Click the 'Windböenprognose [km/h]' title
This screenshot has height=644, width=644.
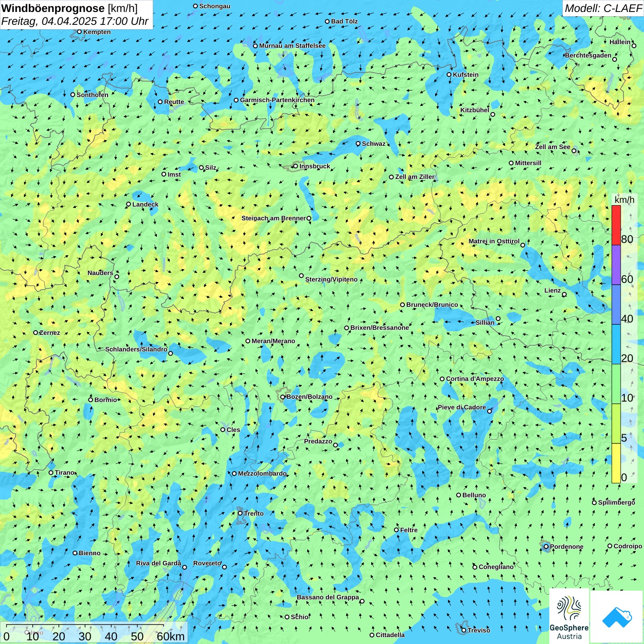(x=69, y=8)
